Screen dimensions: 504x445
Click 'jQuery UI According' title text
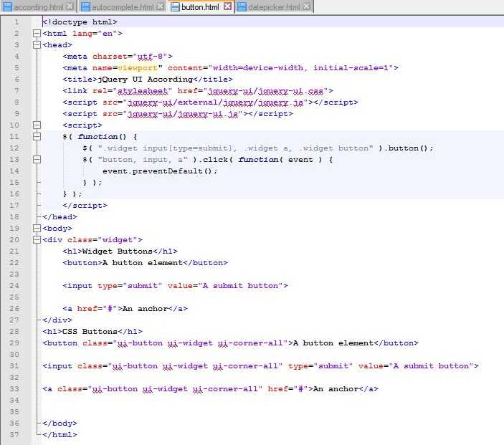click(x=146, y=80)
